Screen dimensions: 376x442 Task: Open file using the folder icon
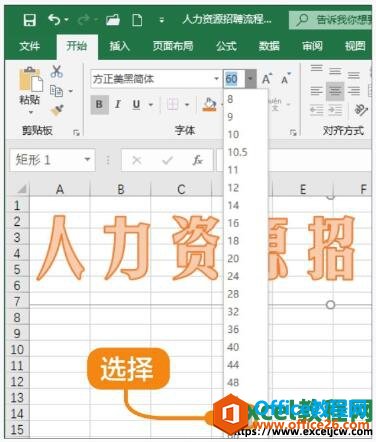pyautogui.click(x=113, y=20)
